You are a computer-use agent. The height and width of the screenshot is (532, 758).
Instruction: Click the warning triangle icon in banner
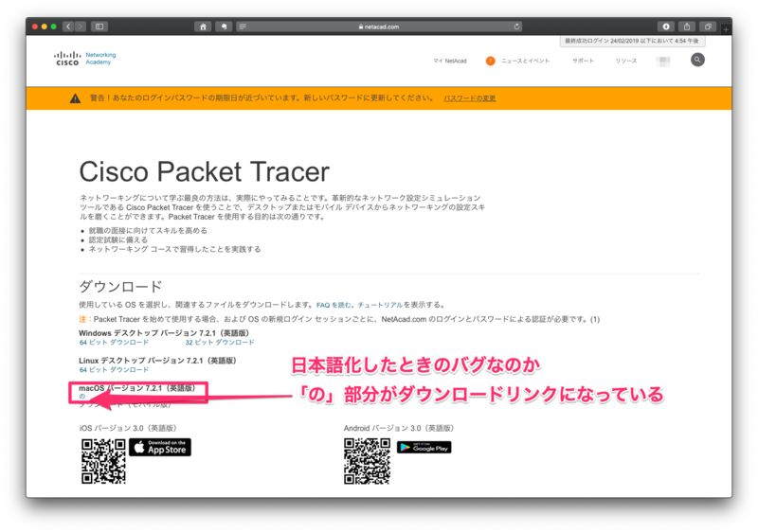point(76,98)
